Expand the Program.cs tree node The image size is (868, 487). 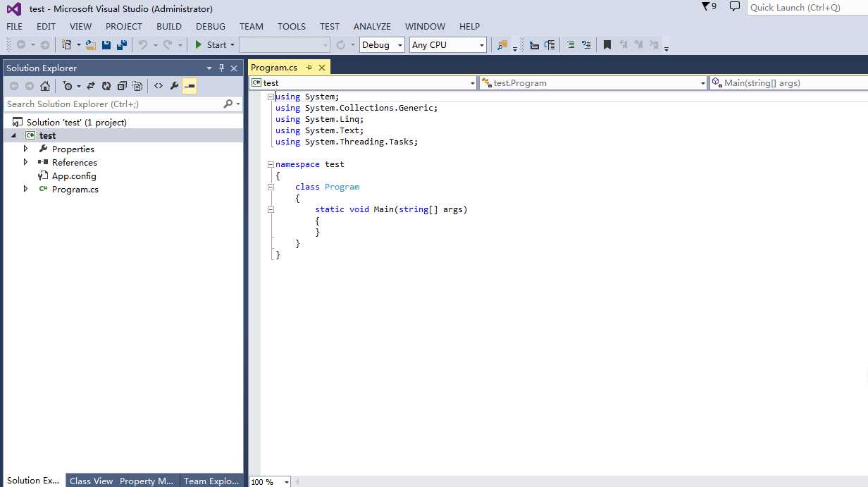coord(26,189)
